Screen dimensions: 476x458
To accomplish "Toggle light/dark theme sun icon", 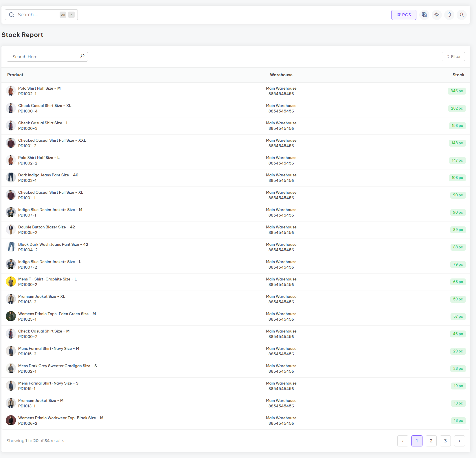I will tap(437, 15).
